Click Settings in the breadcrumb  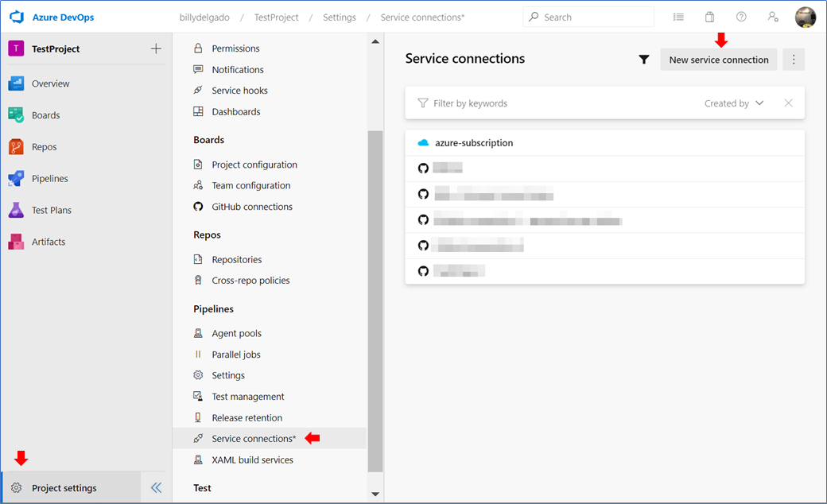pos(339,17)
